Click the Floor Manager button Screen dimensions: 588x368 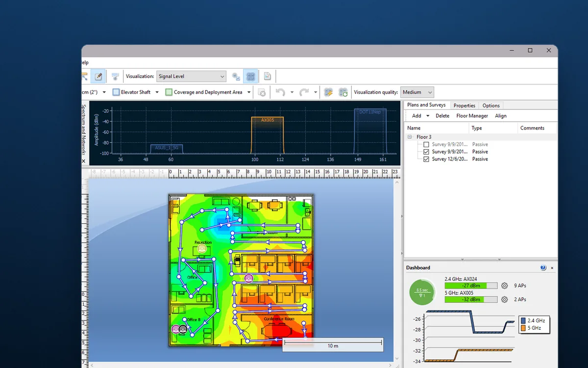(x=472, y=116)
